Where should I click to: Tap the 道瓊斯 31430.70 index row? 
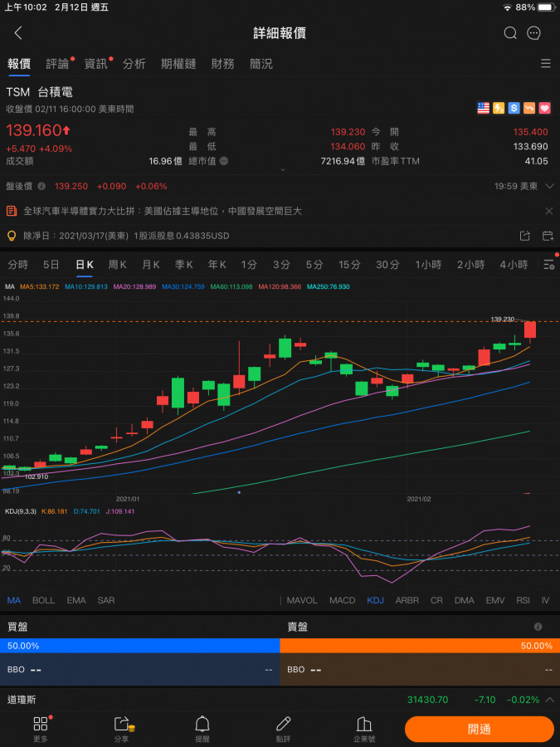[280, 700]
